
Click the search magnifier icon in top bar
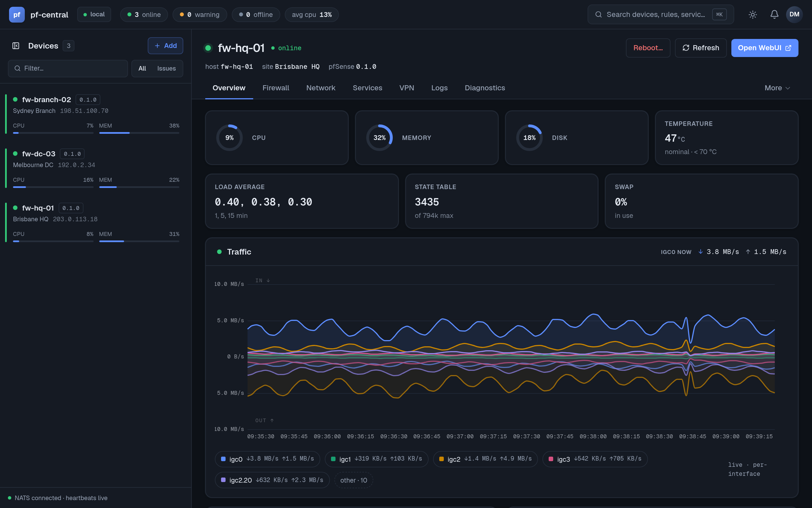[598, 14]
